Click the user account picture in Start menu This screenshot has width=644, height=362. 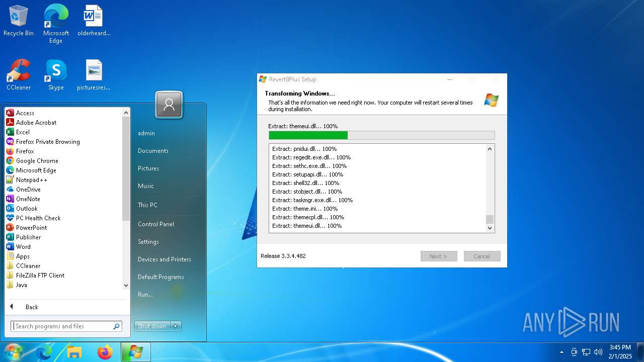tap(169, 105)
